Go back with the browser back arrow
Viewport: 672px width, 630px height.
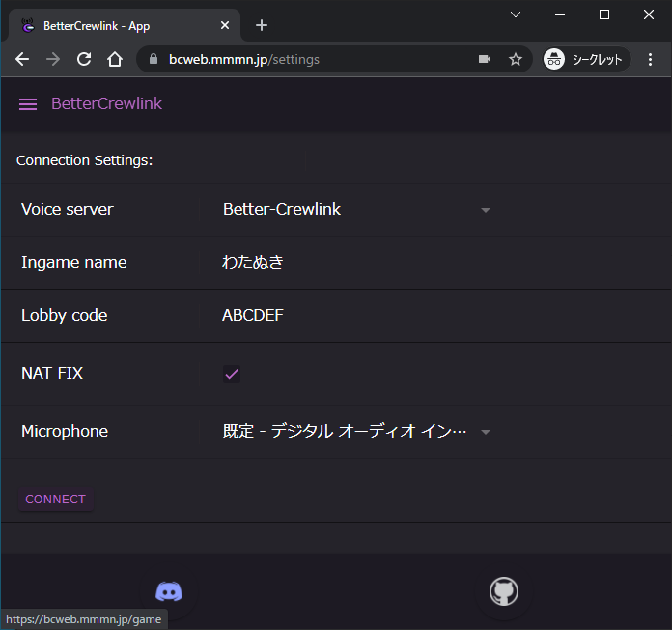click(x=22, y=59)
